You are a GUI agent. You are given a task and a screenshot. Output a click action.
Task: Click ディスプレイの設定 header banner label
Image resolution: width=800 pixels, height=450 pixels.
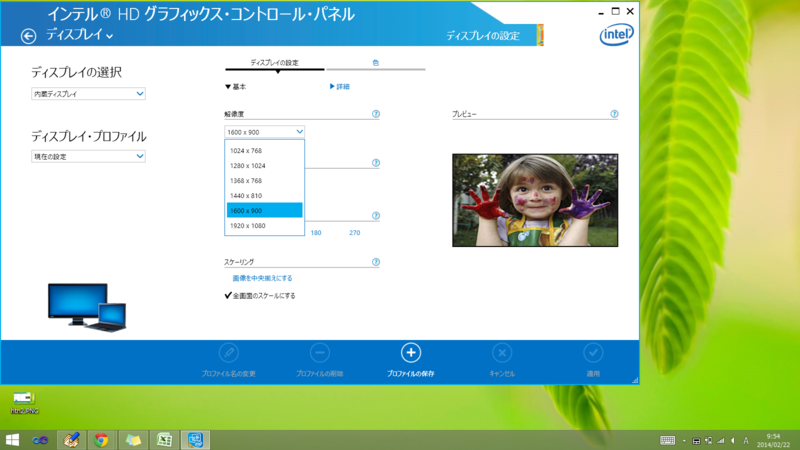[x=483, y=36]
